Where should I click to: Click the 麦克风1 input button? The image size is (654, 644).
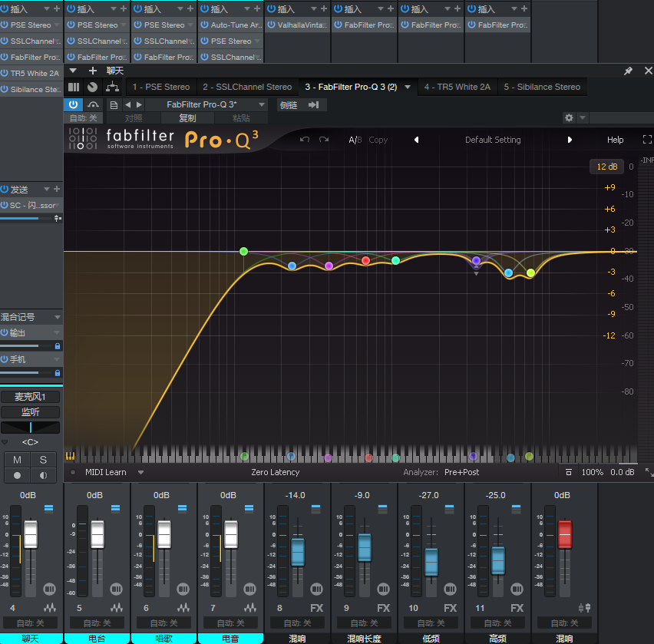coord(31,397)
